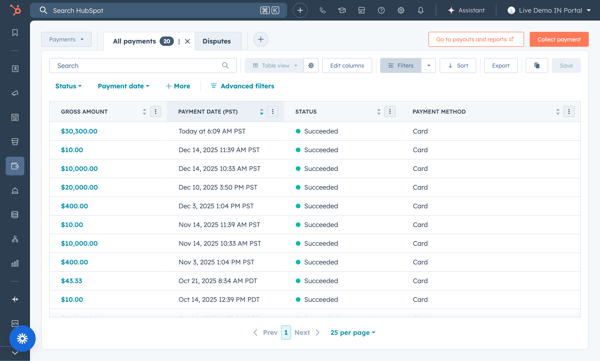Open the Status filter dropdown
Viewport: 600px width, 361px height.
[x=68, y=86]
